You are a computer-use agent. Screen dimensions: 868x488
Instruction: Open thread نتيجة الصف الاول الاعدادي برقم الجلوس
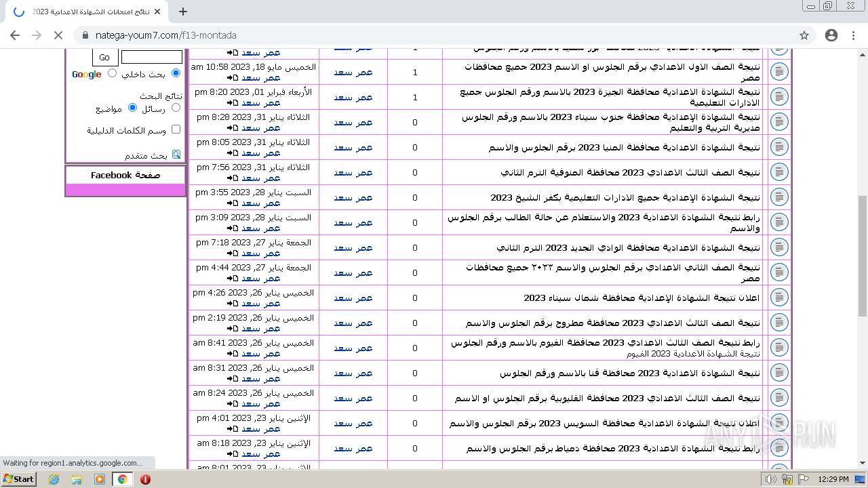click(612, 72)
